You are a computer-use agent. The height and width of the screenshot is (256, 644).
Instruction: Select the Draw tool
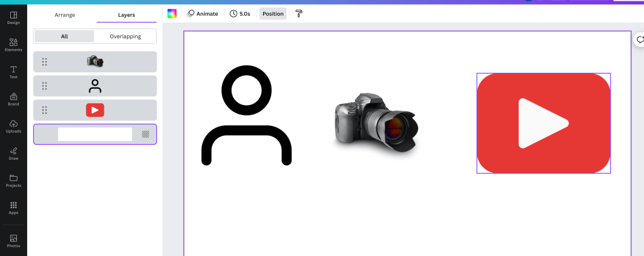click(13, 153)
